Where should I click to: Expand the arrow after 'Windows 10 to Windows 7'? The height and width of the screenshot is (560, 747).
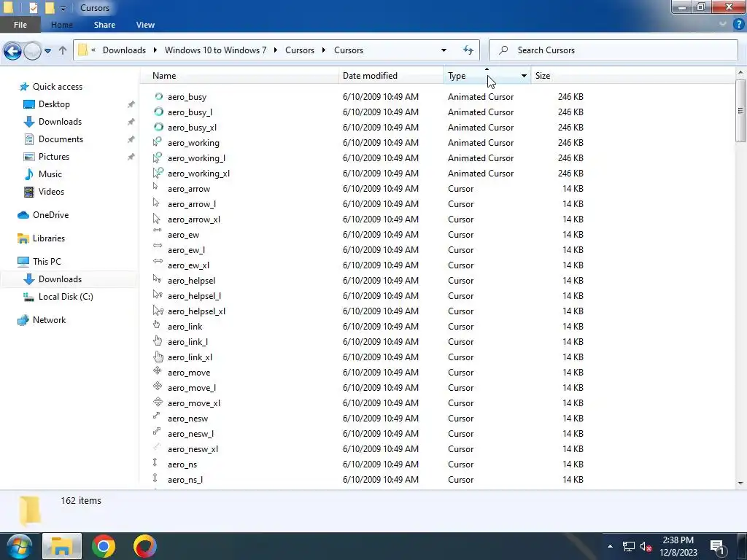(x=275, y=50)
